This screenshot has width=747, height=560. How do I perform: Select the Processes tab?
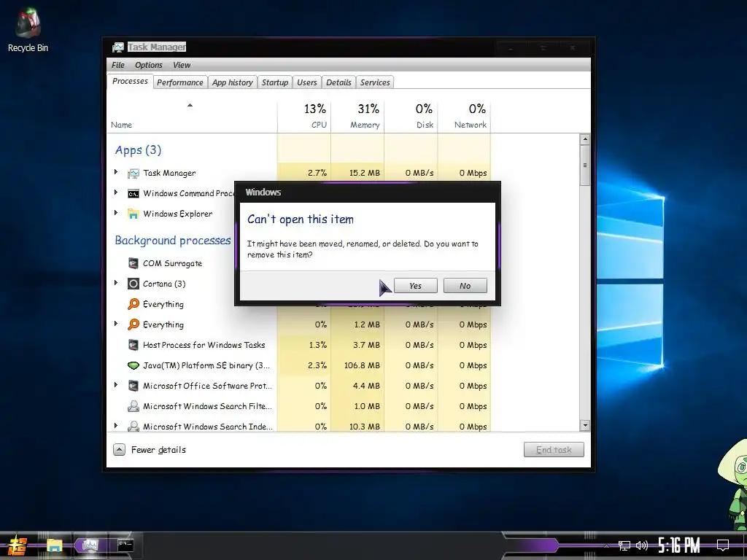click(x=130, y=81)
